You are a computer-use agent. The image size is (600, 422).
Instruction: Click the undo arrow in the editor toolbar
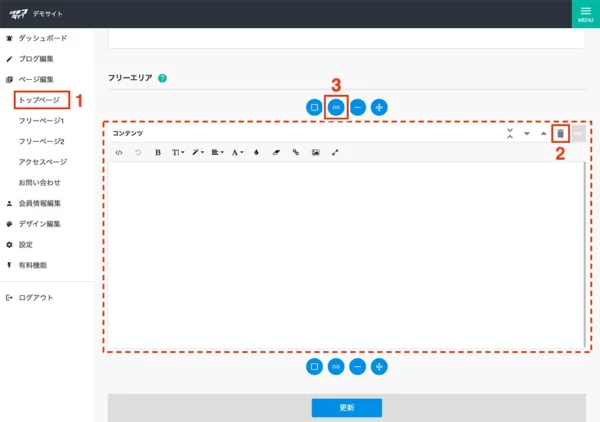pyautogui.click(x=138, y=153)
